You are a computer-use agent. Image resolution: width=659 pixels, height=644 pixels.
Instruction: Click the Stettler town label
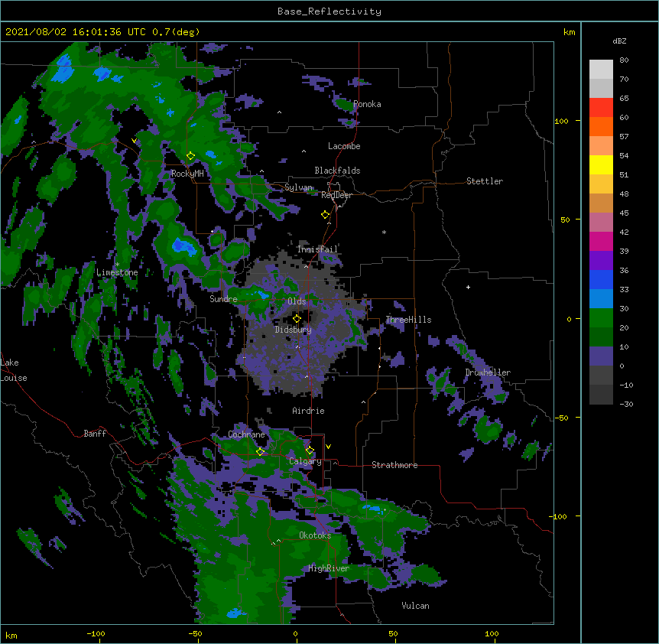click(485, 181)
